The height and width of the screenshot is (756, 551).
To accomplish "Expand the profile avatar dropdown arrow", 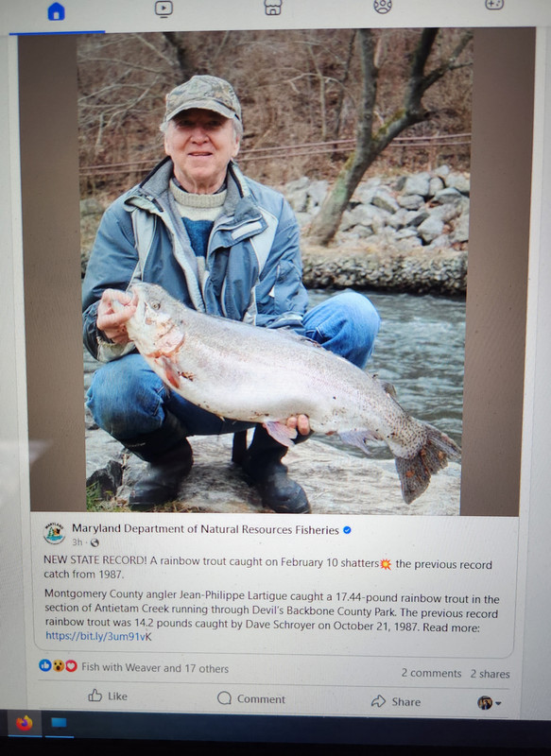I will [x=498, y=703].
